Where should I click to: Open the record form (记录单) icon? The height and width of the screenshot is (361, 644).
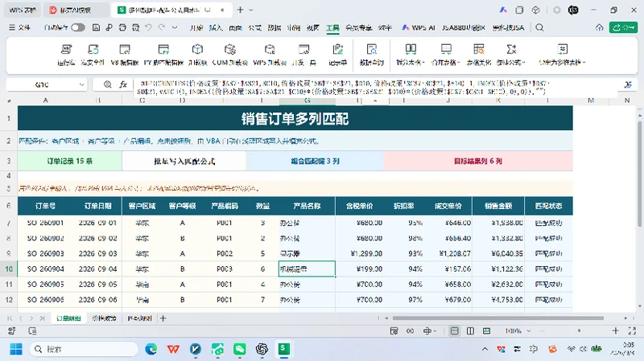pyautogui.click(x=337, y=50)
